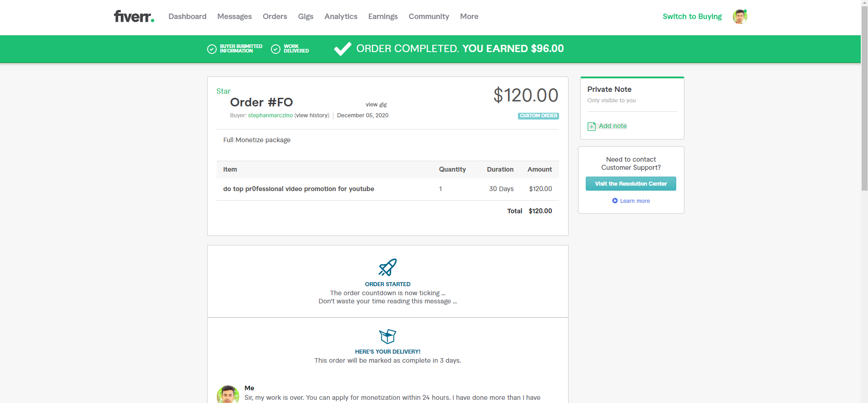Click the Buyer Submitted Information check icon

click(x=212, y=49)
